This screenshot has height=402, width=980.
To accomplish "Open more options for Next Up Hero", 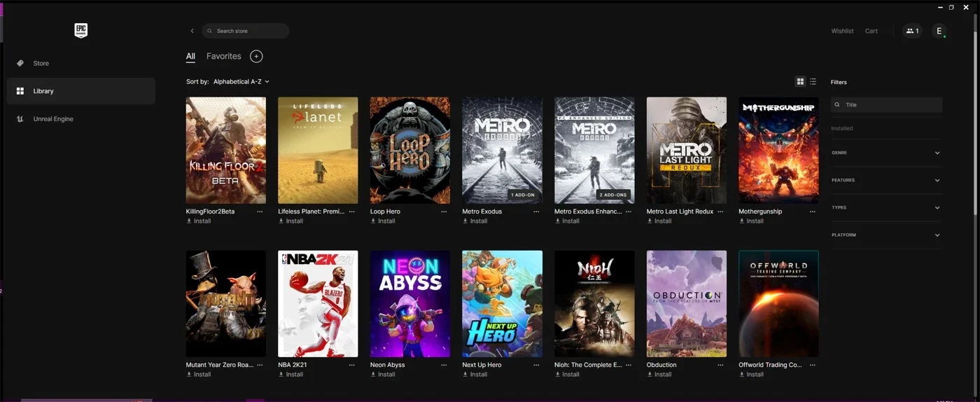I will click(x=536, y=365).
